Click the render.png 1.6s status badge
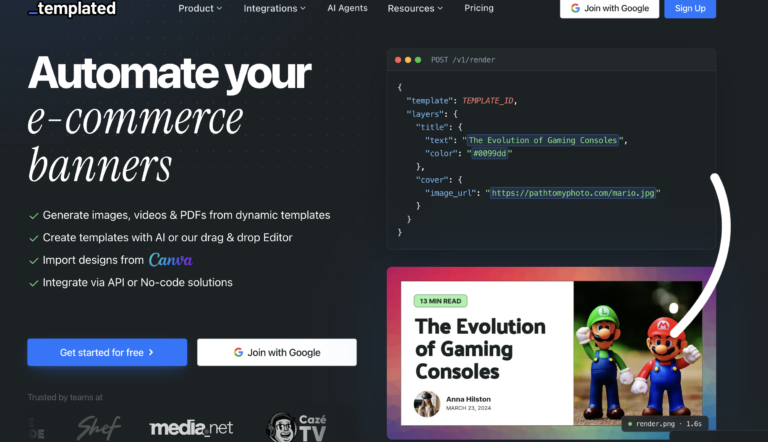768x442 pixels. coord(665,424)
